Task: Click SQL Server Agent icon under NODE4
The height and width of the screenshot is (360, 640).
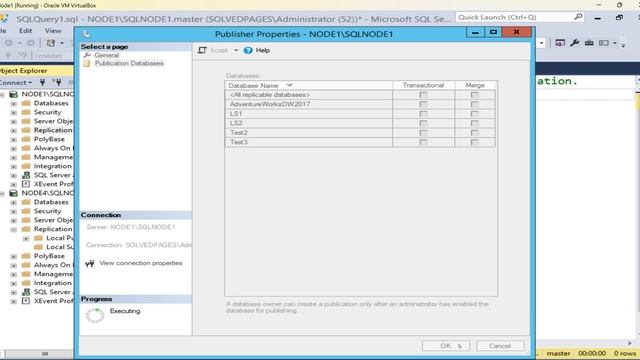Action: pyautogui.click(x=26, y=292)
